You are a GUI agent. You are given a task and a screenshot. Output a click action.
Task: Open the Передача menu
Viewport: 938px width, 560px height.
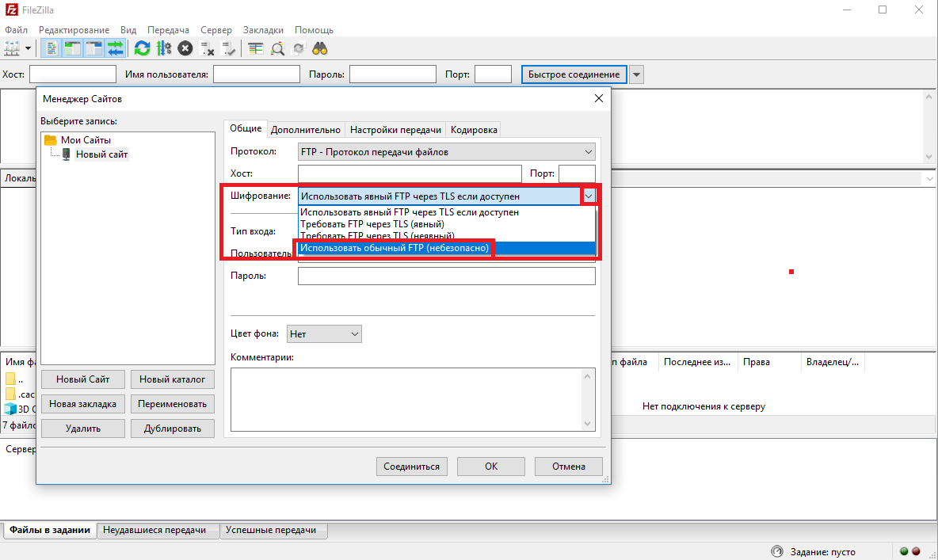(168, 30)
